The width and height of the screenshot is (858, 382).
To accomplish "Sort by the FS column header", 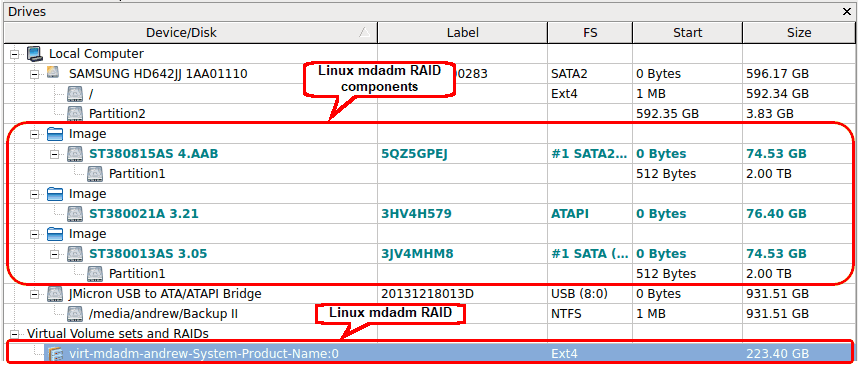I will pos(590,33).
